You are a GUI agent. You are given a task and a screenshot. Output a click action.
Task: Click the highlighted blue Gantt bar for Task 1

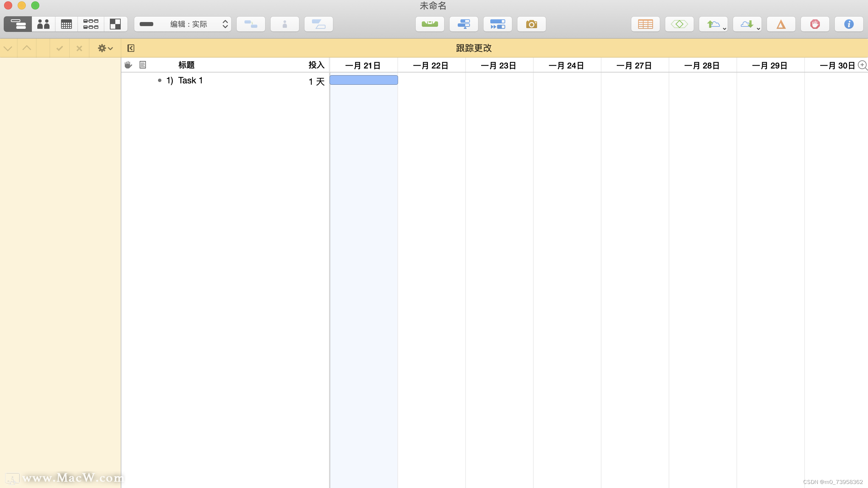pos(364,80)
